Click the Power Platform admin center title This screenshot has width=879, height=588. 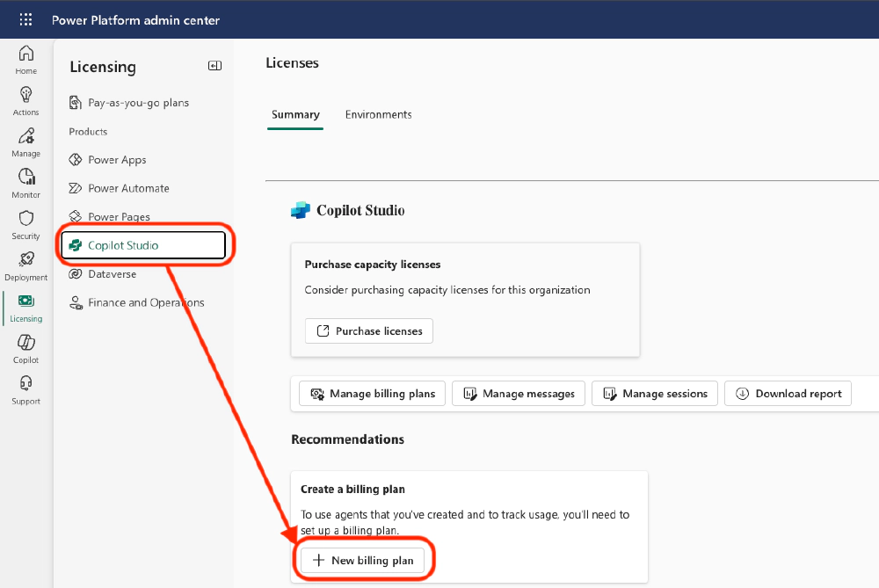pyautogui.click(x=135, y=20)
